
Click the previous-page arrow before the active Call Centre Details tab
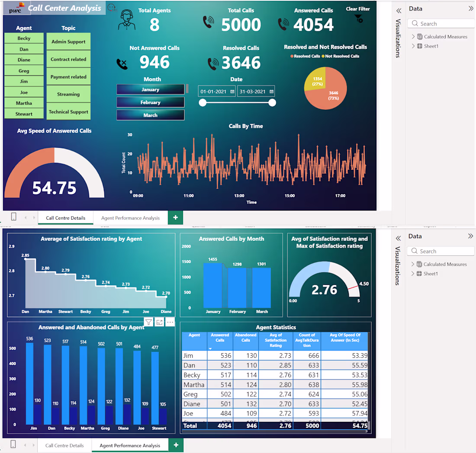pyautogui.click(x=26, y=217)
